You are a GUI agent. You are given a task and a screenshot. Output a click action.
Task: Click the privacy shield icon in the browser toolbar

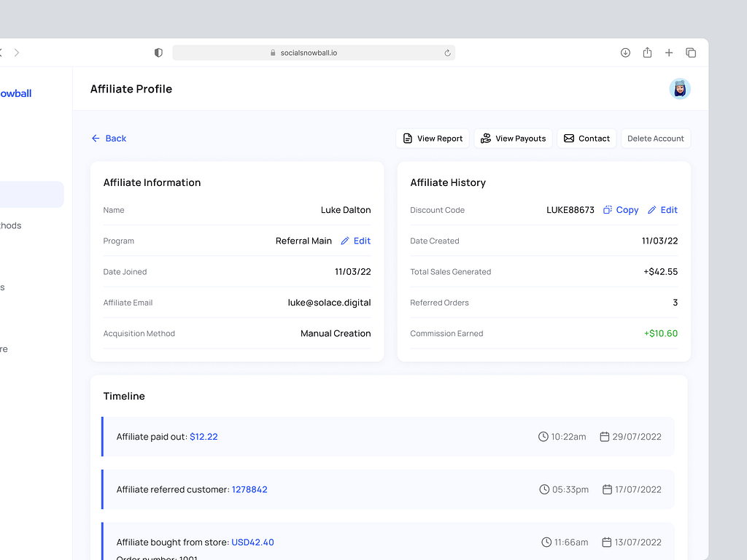pos(158,52)
